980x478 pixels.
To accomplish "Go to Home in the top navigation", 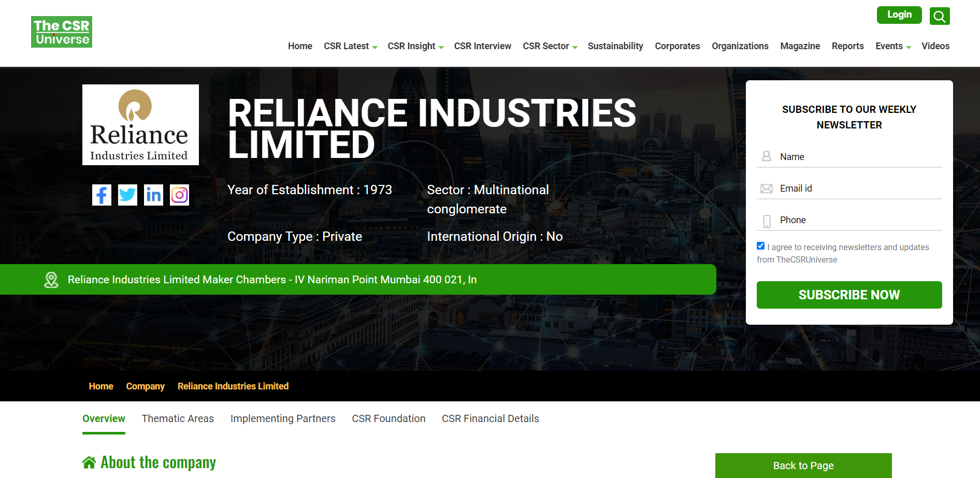I will pyautogui.click(x=300, y=46).
